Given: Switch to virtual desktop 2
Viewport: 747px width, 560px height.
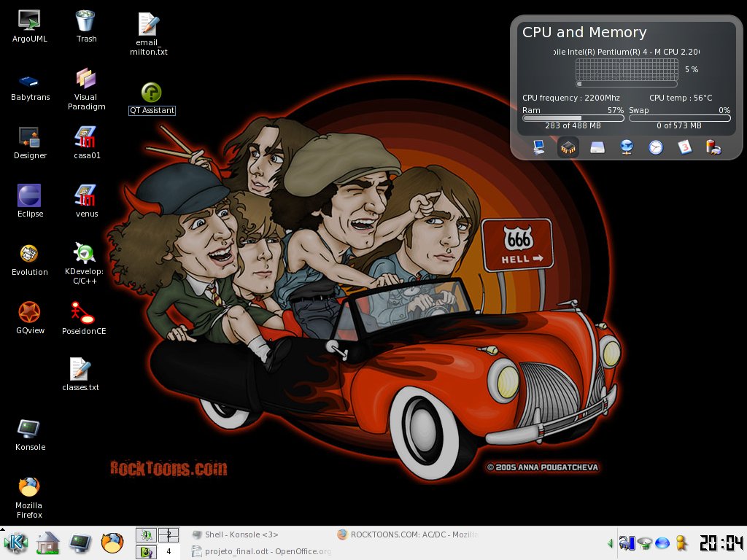Looking at the screenshot, I should [169, 535].
